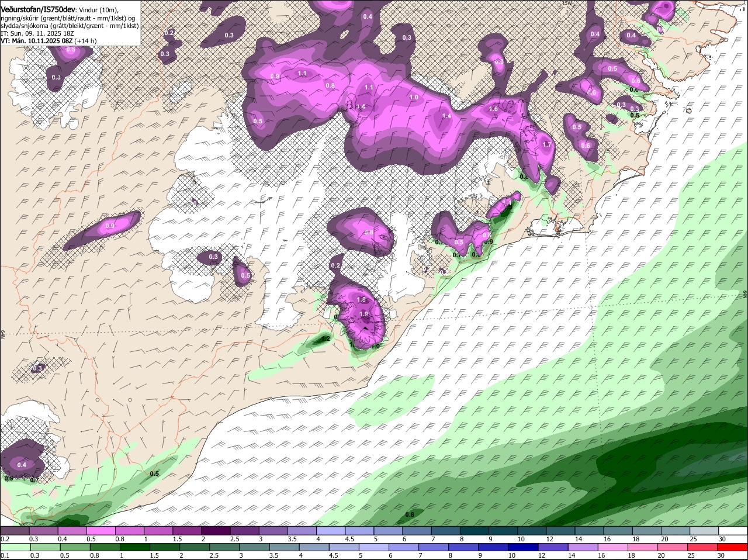
Task: Click the 'IT: Sun. 09. 11. 2025 18Z' line
Action: (37, 33)
